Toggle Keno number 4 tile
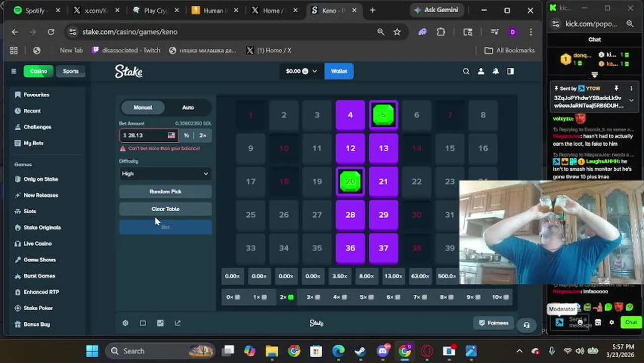644x363 pixels. click(350, 115)
